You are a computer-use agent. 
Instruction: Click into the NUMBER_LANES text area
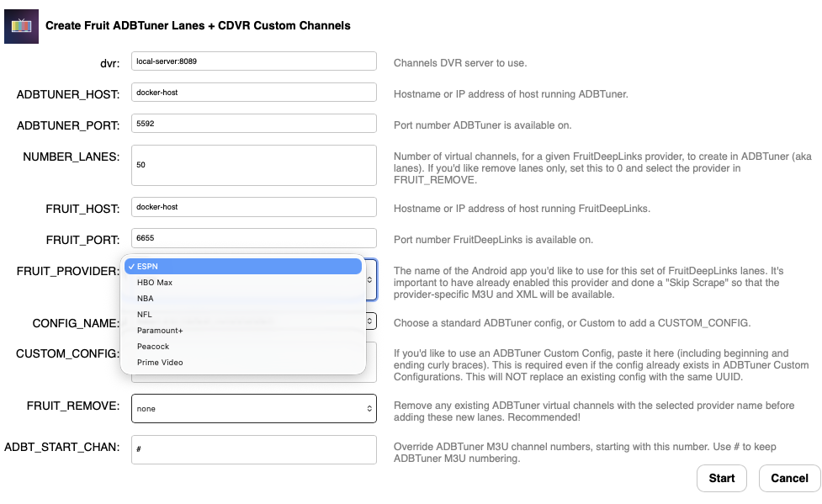(x=253, y=165)
